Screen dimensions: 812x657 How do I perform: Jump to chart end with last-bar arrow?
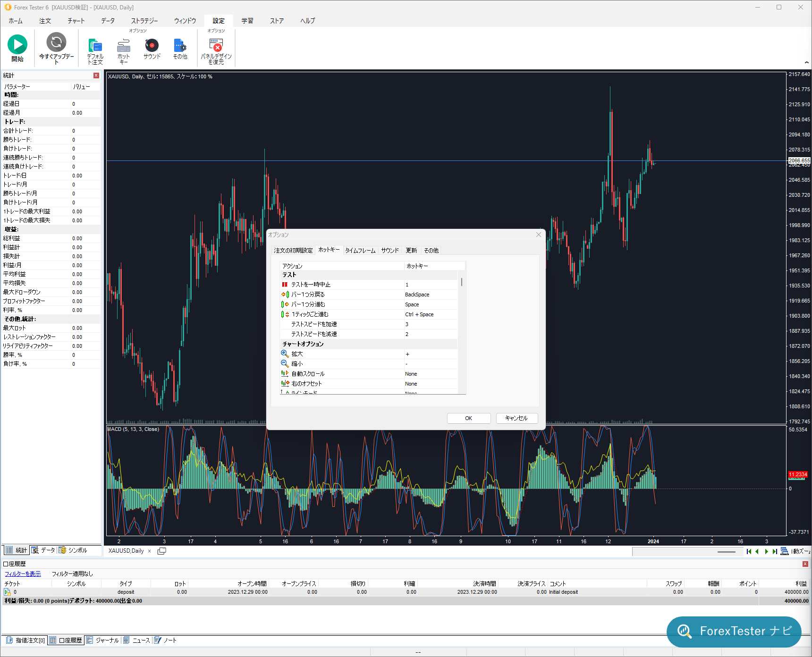click(775, 551)
